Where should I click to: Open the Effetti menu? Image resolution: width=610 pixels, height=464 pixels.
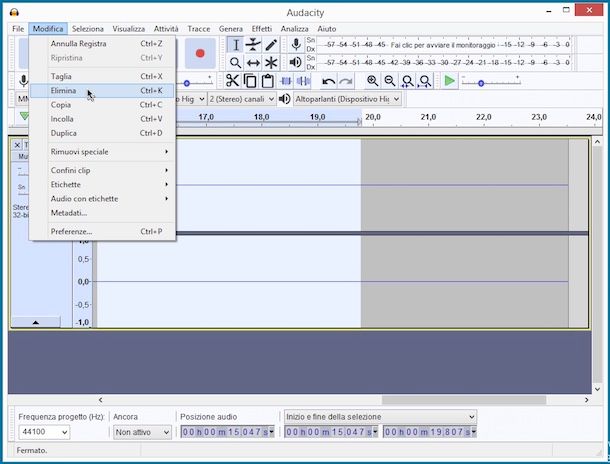261,29
